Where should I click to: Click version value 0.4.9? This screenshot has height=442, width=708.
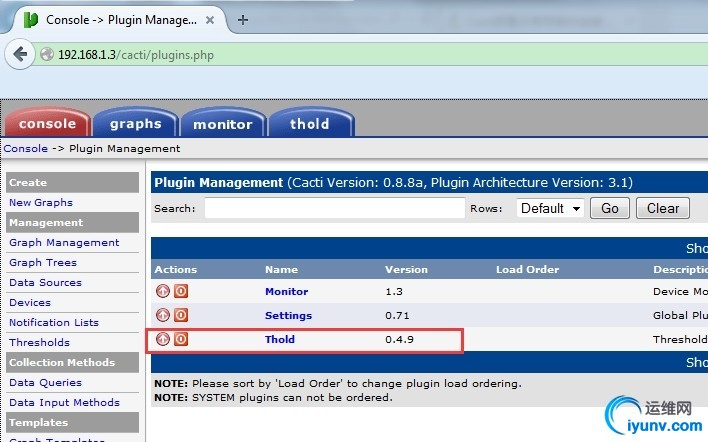pos(399,340)
